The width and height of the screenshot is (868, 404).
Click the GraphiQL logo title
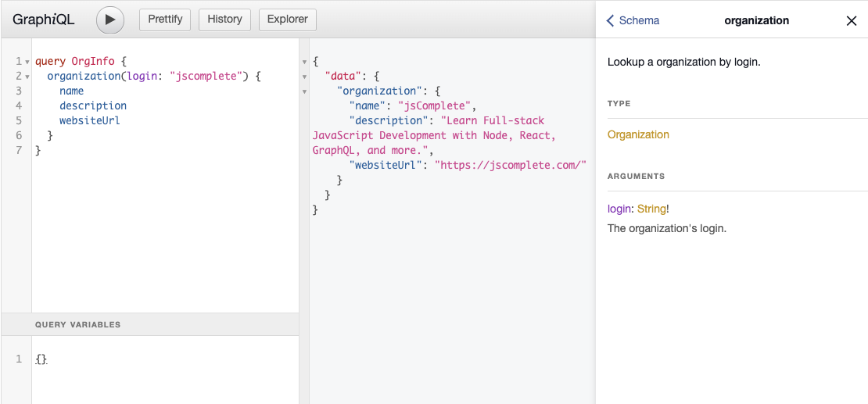[x=44, y=20]
